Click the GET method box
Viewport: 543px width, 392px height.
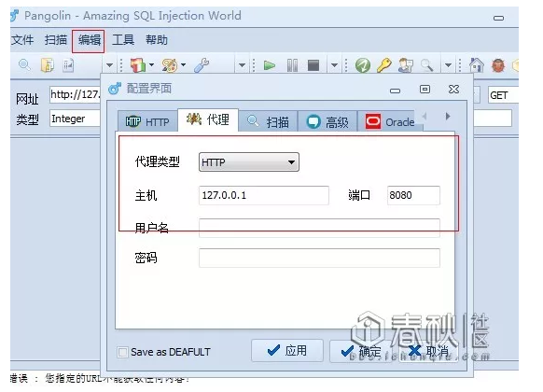[x=504, y=95]
